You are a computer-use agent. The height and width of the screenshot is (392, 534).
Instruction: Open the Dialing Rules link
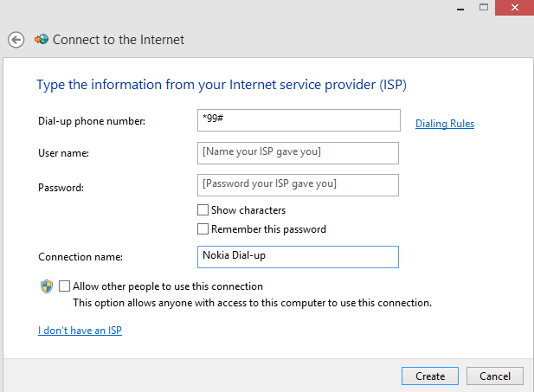pyautogui.click(x=445, y=124)
